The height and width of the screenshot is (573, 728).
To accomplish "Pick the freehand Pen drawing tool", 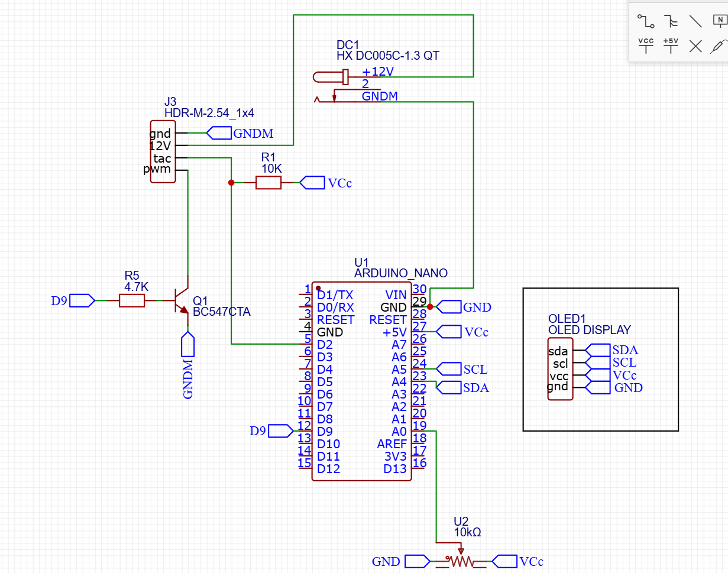I will pyautogui.click(x=719, y=46).
